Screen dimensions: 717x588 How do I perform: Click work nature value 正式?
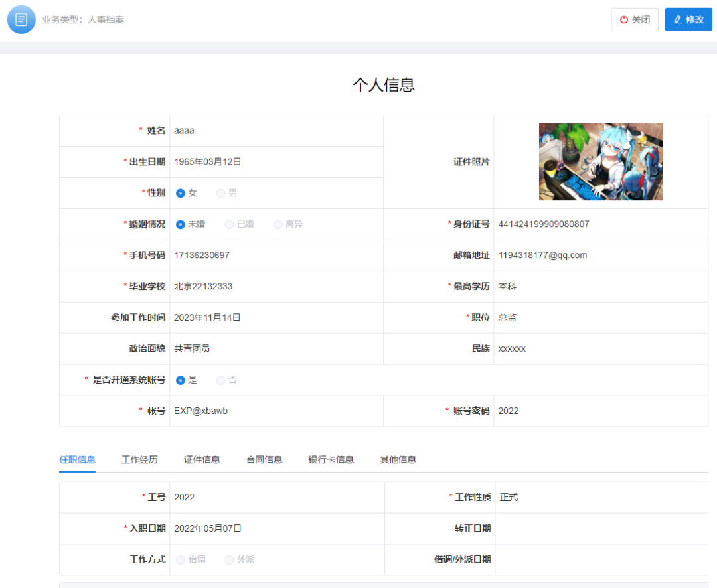[509, 498]
